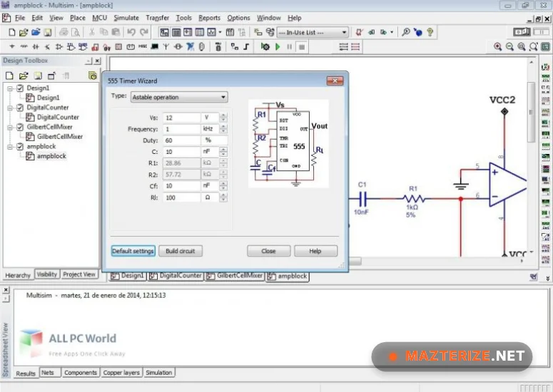This screenshot has width=553, height=392.
Task: Toggle the ampblock checkbox in tree
Action: click(20, 146)
